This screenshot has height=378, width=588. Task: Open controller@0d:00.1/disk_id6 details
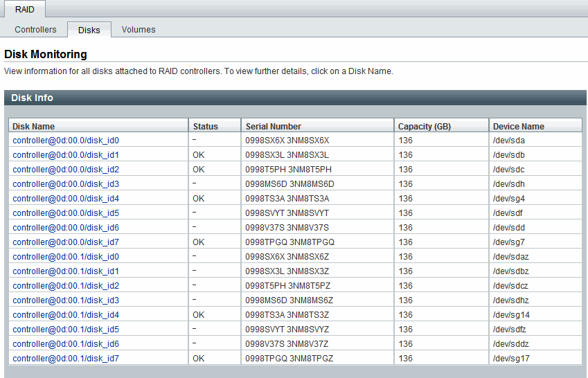pyautogui.click(x=66, y=344)
